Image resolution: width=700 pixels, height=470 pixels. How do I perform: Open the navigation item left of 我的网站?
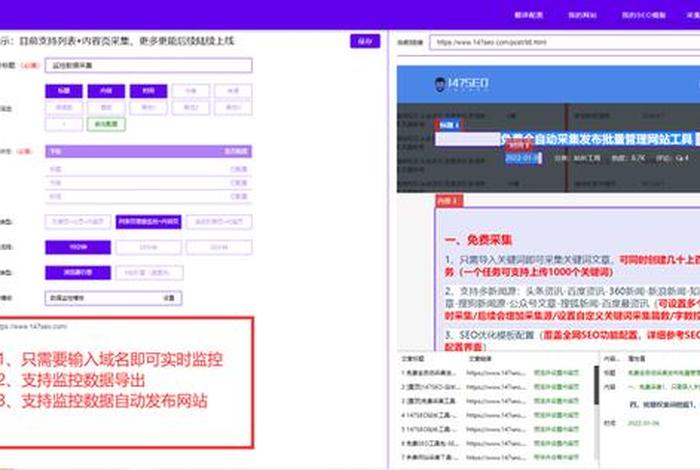click(x=529, y=15)
